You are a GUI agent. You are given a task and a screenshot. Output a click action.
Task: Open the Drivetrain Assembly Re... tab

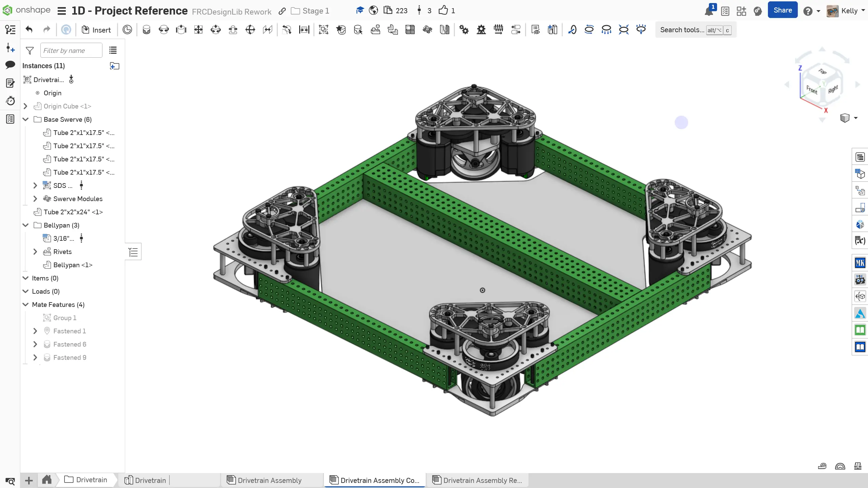click(x=482, y=480)
